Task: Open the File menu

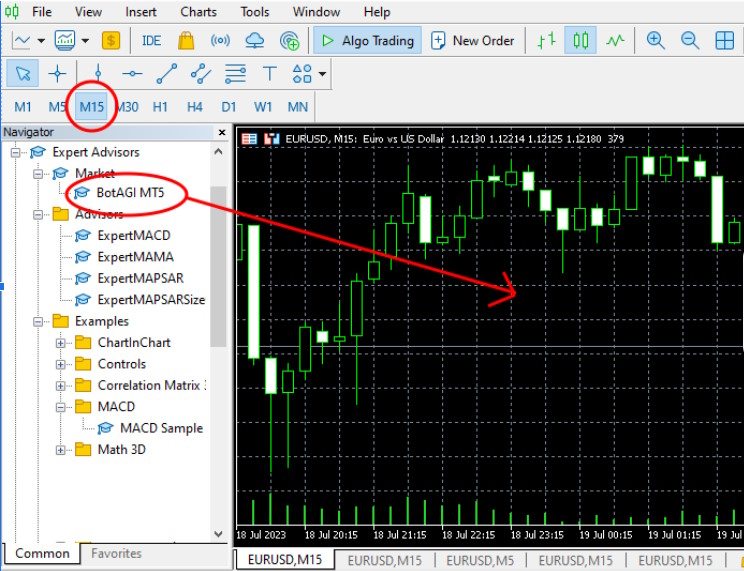Action: (42, 12)
